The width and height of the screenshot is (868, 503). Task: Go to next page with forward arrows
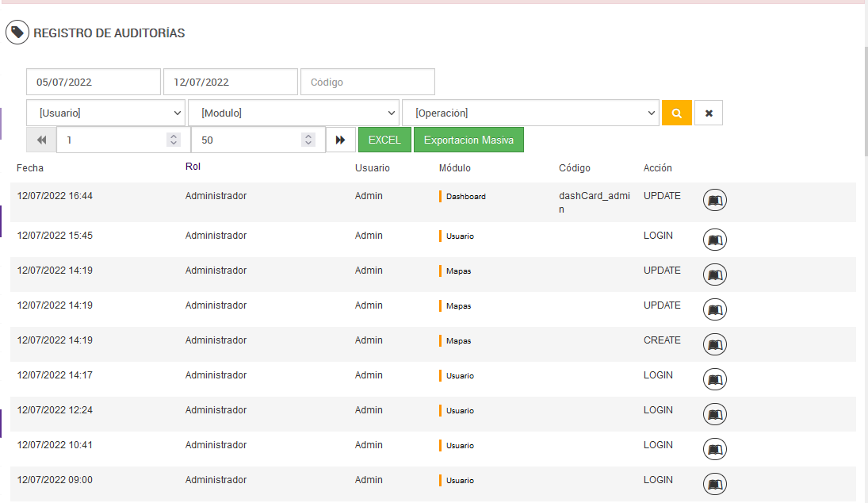340,140
